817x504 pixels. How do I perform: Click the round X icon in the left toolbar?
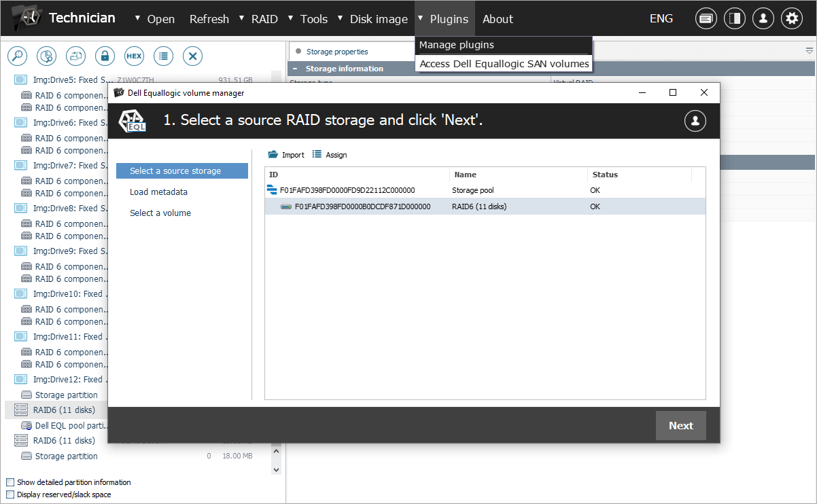(x=193, y=56)
